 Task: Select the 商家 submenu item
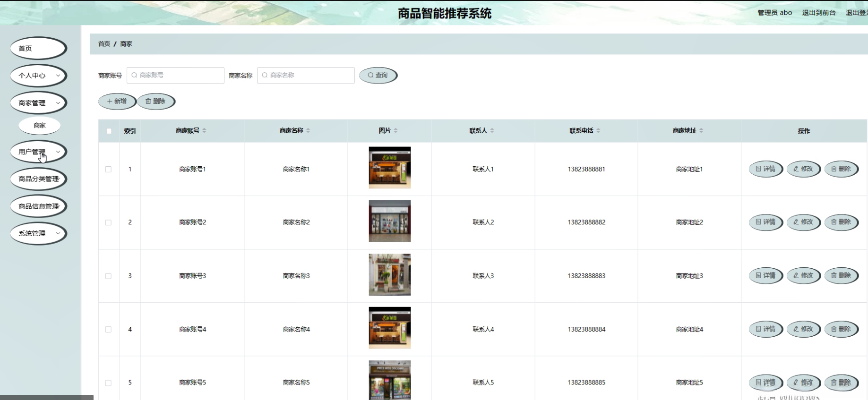click(x=40, y=126)
